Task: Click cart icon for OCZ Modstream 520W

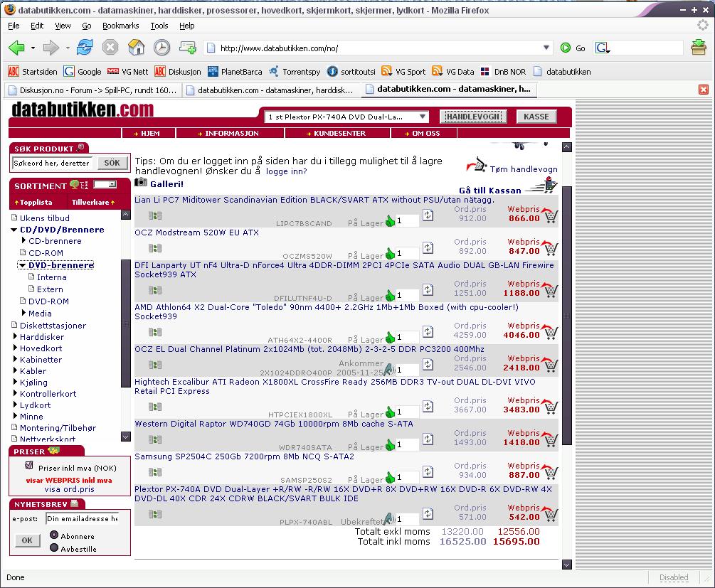Action: tap(550, 248)
